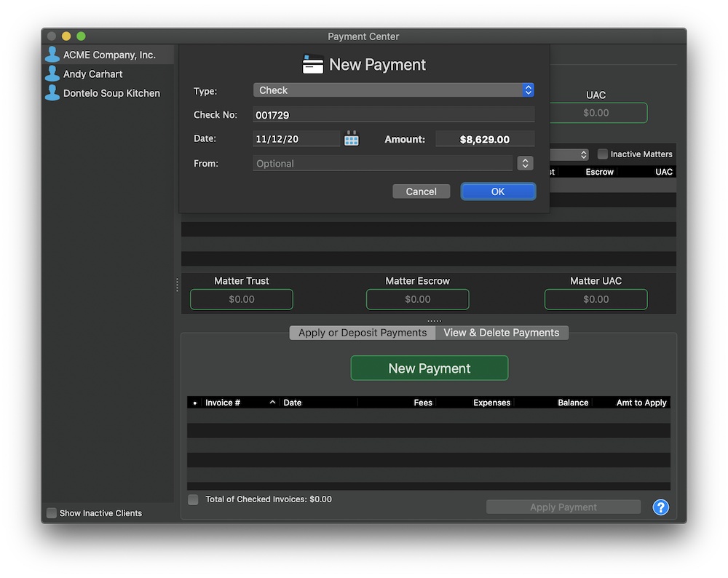The width and height of the screenshot is (728, 578).
Task: Click the Matter UAC $0.00 box
Action: click(x=596, y=299)
